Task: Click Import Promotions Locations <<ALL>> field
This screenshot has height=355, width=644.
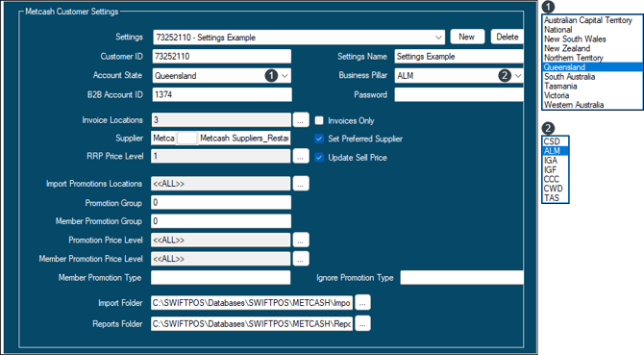Action: coord(221,184)
